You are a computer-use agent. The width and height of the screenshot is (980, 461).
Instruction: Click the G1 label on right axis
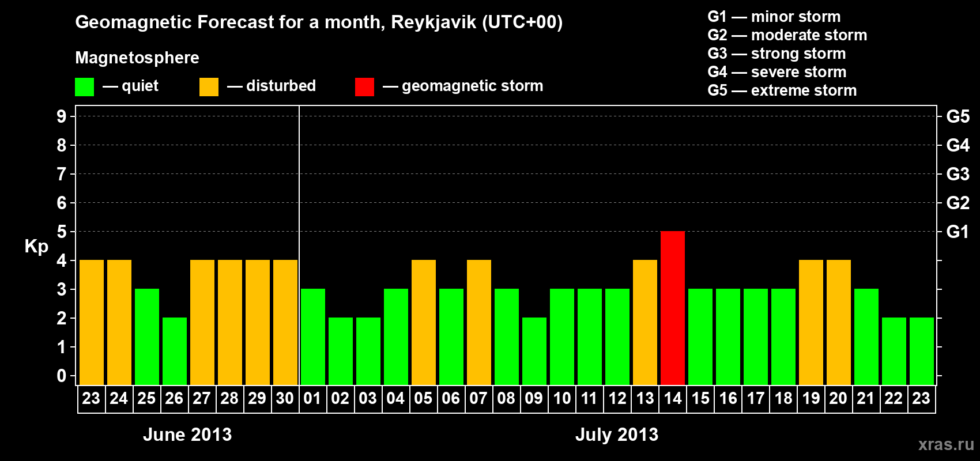tap(958, 232)
